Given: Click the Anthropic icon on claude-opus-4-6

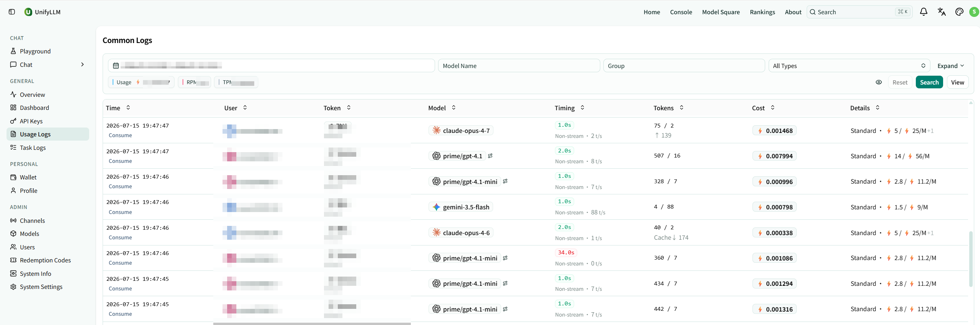Looking at the screenshot, I should pos(437,233).
